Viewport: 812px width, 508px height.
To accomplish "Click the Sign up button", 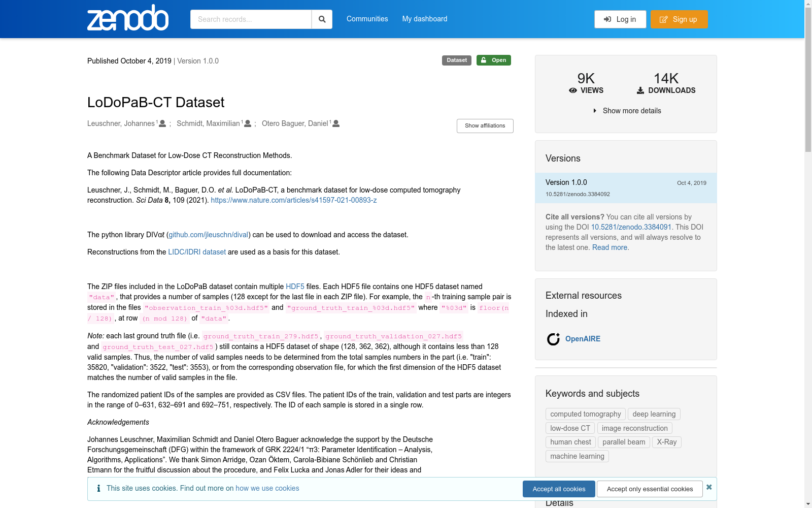I will point(679,19).
